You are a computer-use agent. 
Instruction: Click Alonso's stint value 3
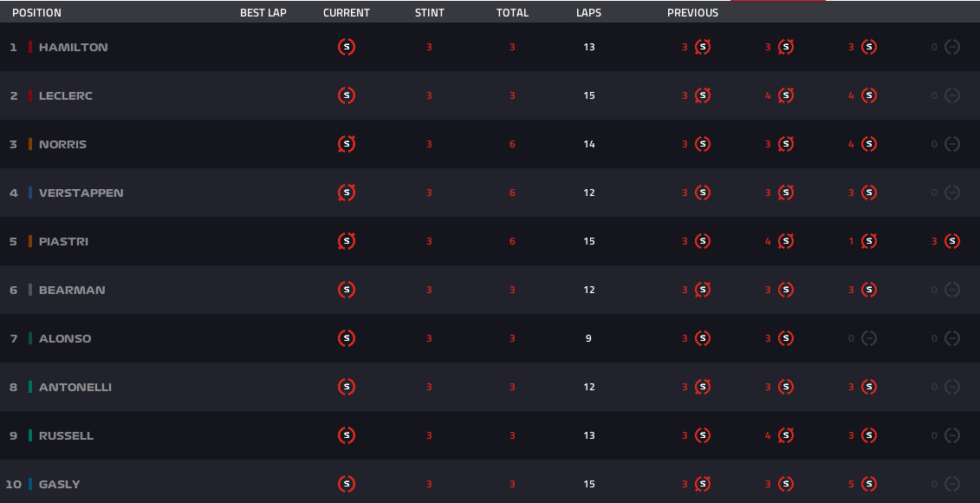[430, 338]
